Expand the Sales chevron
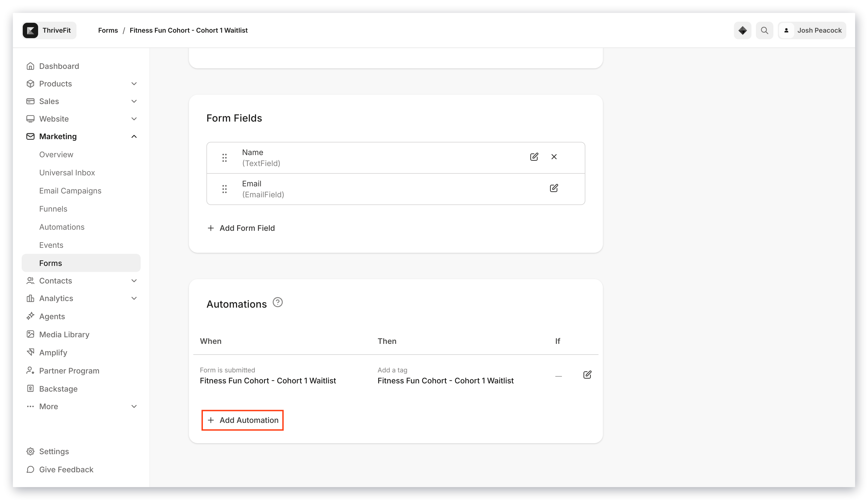The height and width of the screenshot is (500, 868). pos(134,101)
